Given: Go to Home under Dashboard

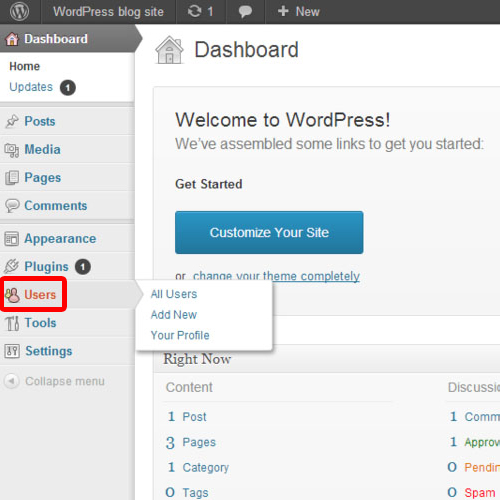Looking at the screenshot, I should coord(24,66).
